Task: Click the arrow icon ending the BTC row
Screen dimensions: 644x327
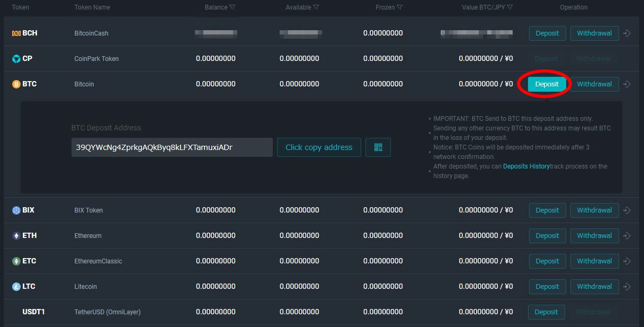Action: (x=627, y=84)
